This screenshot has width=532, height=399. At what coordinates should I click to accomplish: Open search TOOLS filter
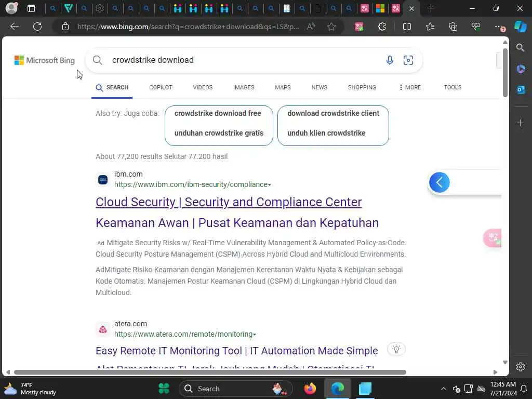coord(453,87)
